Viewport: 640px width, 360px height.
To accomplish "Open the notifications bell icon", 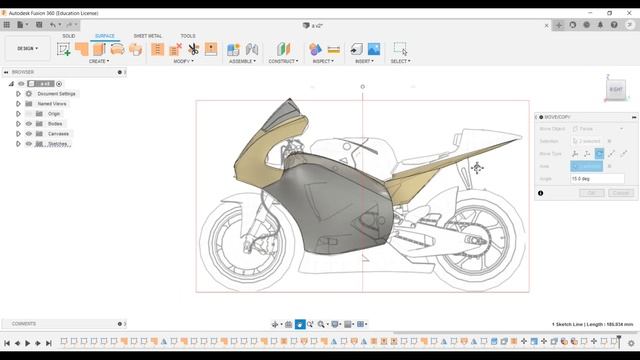I will click(x=600, y=25).
